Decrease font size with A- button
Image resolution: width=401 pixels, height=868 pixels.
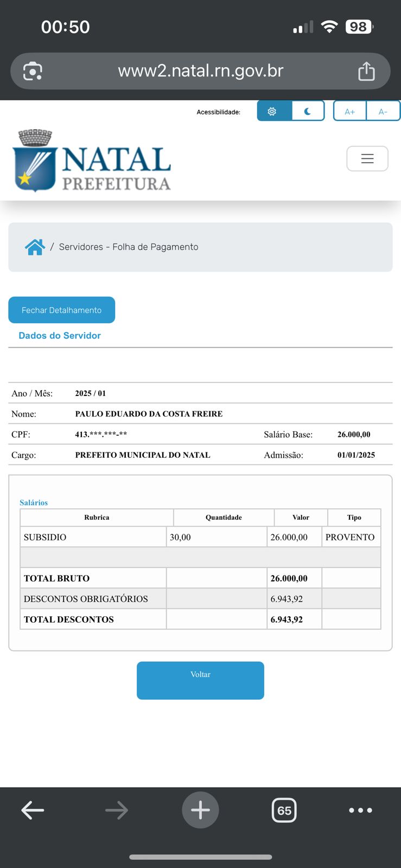tap(383, 111)
